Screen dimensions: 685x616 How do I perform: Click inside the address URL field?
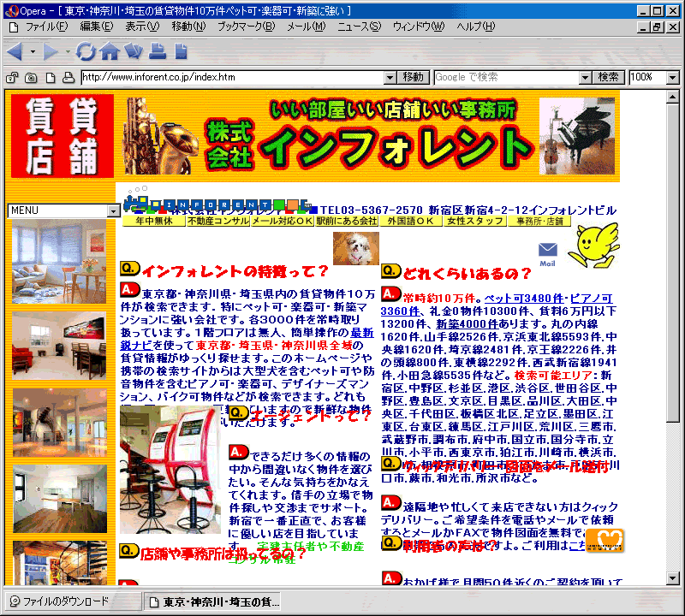(x=232, y=78)
